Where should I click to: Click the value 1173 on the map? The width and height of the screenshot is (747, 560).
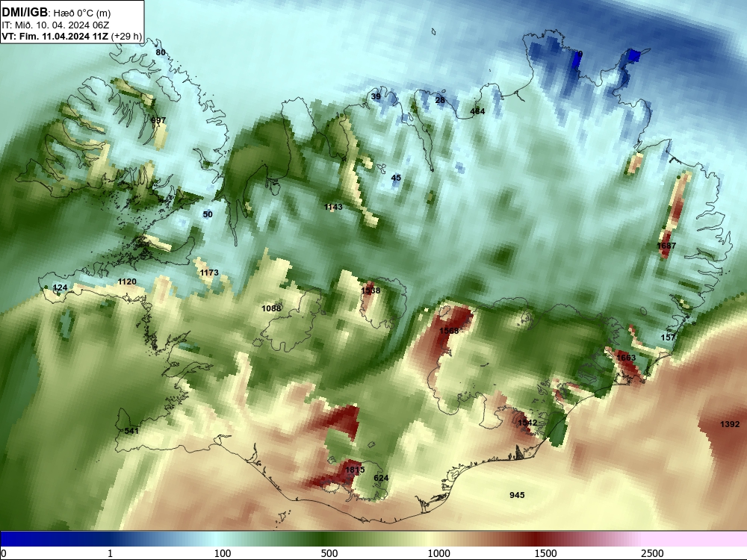(x=209, y=273)
